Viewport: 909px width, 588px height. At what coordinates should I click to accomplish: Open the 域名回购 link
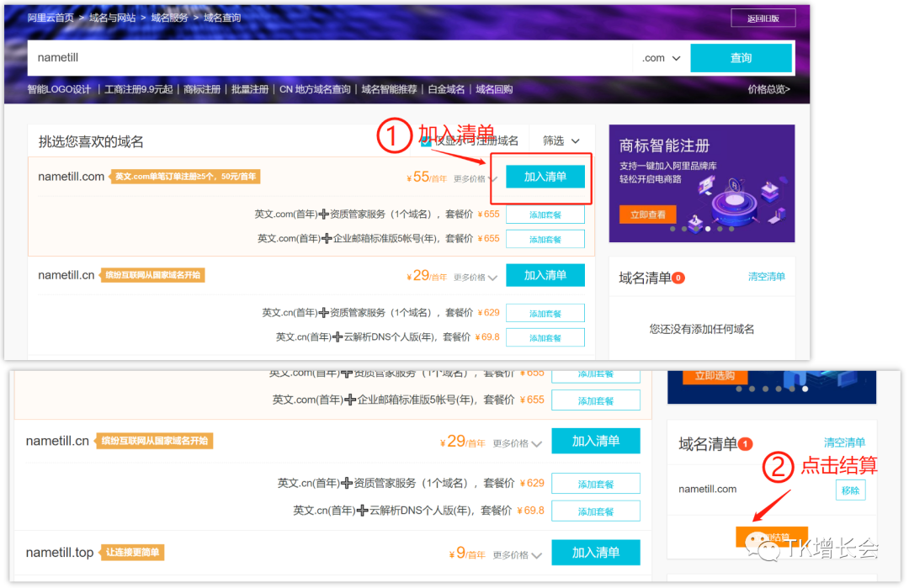pyautogui.click(x=494, y=89)
